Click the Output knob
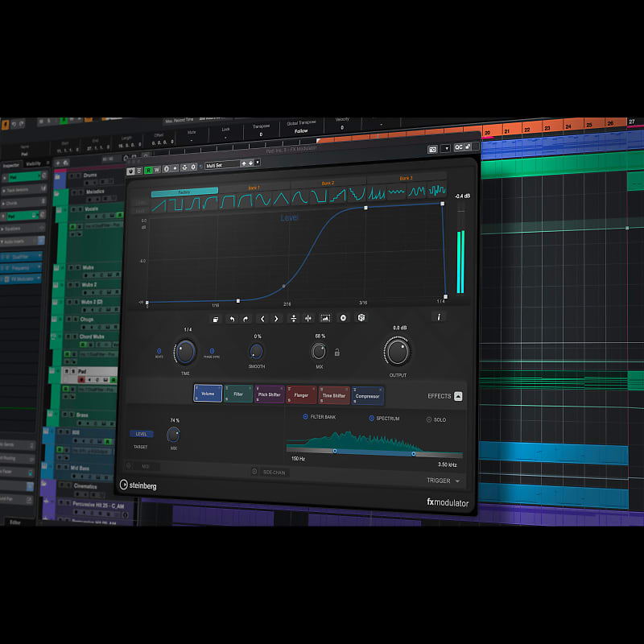Image resolution: width=644 pixels, height=644 pixels. (x=398, y=352)
